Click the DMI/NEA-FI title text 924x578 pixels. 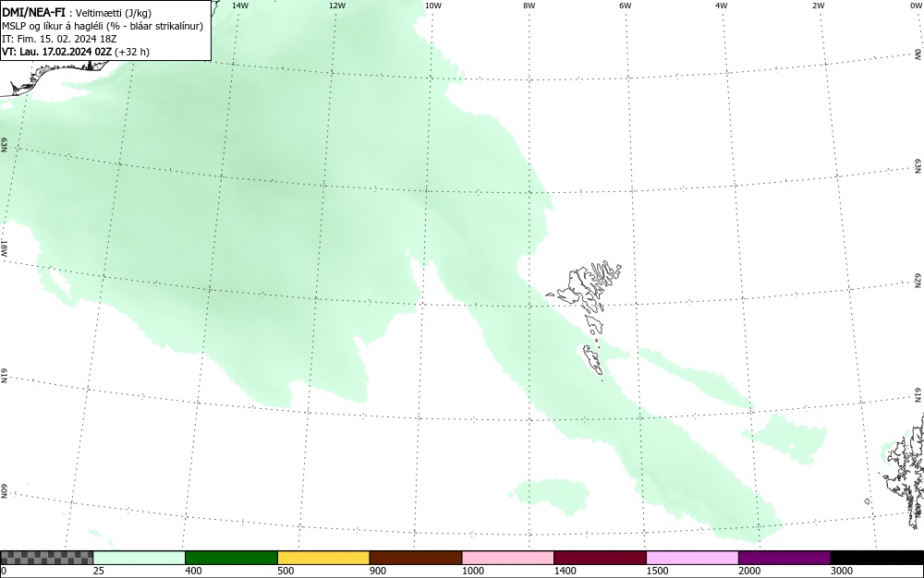(x=33, y=12)
